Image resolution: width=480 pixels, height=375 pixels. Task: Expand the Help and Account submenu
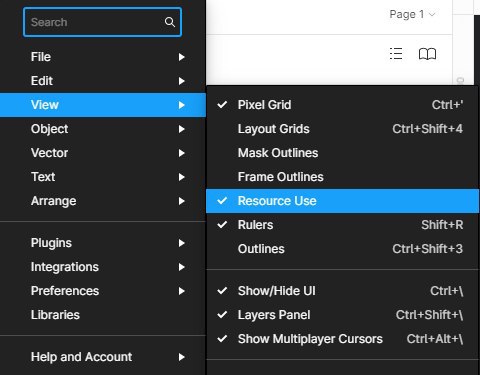(x=103, y=357)
